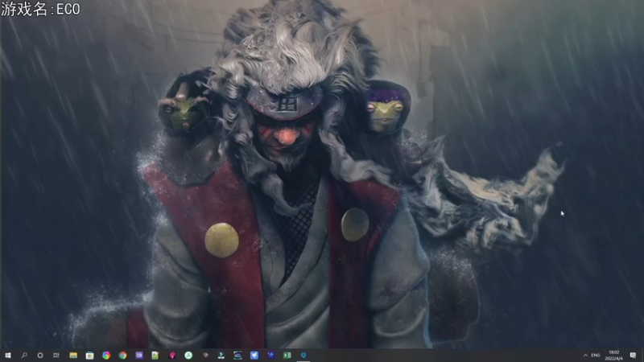
Task: Open Microsoft Store from taskbar
Action: point(89,356)
